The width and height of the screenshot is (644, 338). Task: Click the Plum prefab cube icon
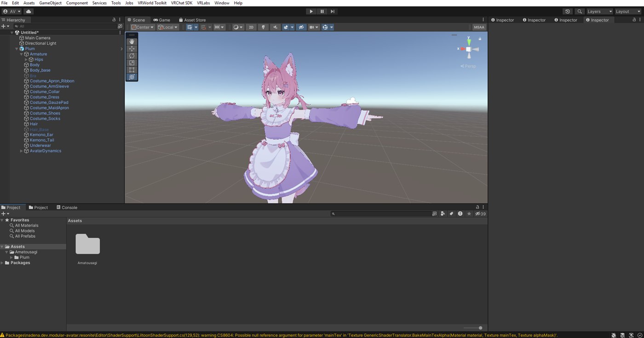tap(22, 49)
